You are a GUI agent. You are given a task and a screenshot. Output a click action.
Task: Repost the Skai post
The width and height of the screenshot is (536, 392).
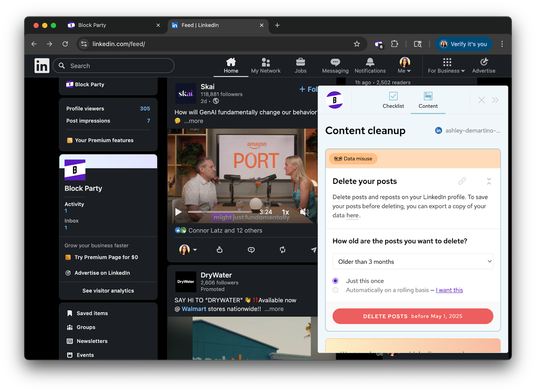click(283, 250)
